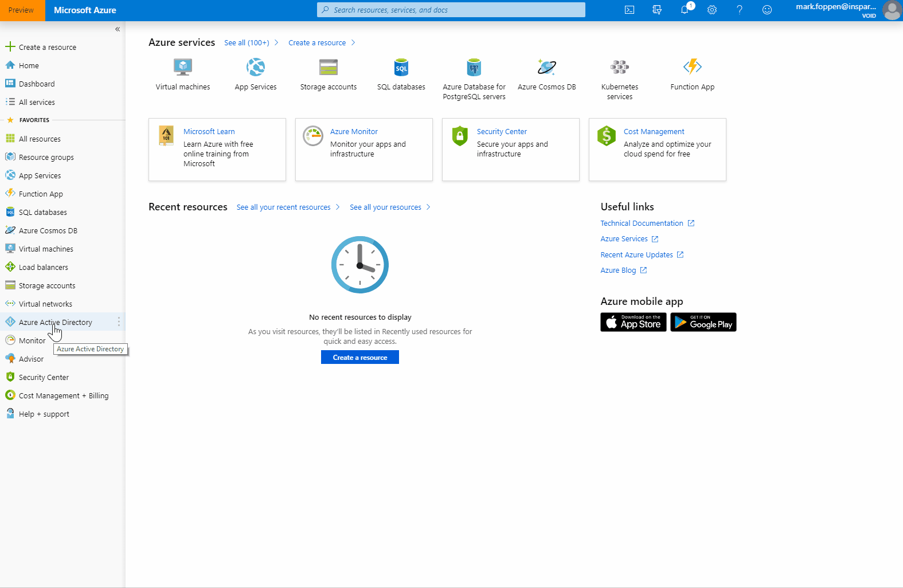Open Function App service tile
903x588 pixels.
693,75
